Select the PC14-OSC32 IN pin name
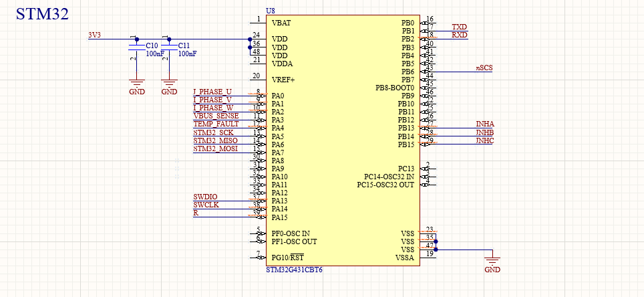 (389, 177)
